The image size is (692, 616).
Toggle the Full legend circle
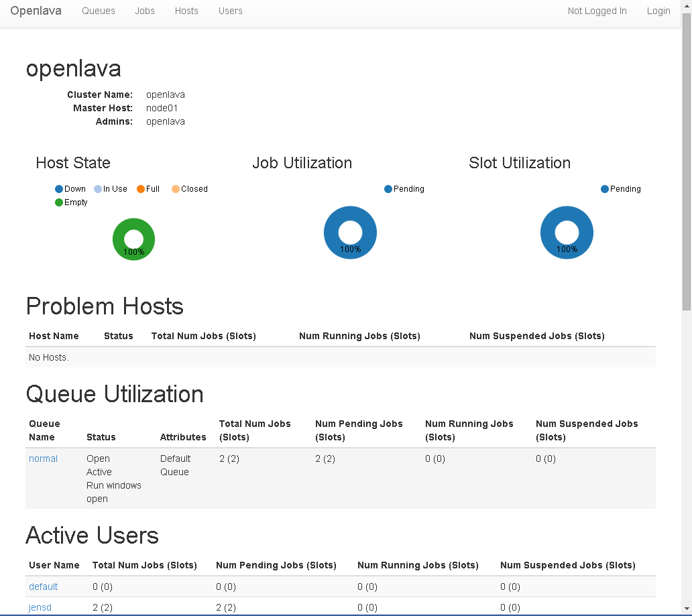141,189
